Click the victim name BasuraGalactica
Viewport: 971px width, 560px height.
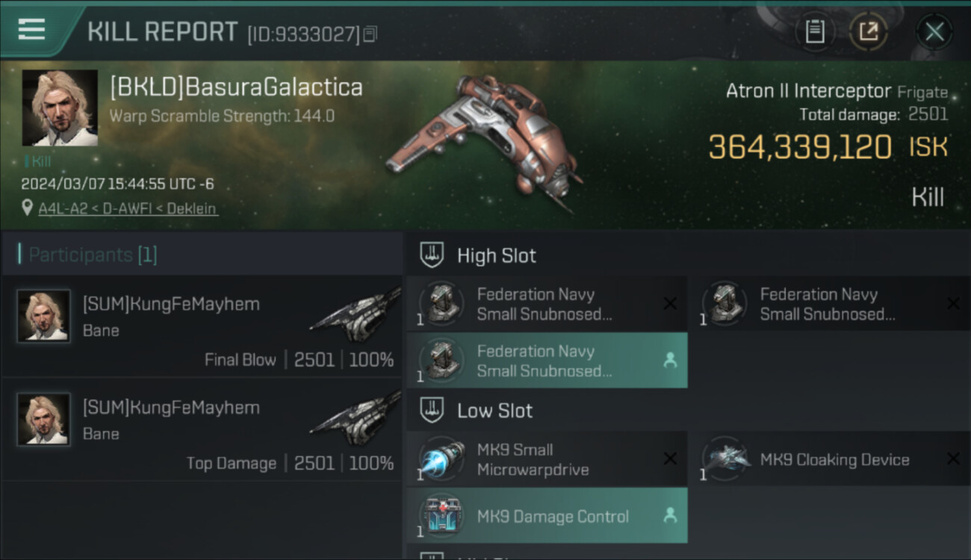point(236,87)
